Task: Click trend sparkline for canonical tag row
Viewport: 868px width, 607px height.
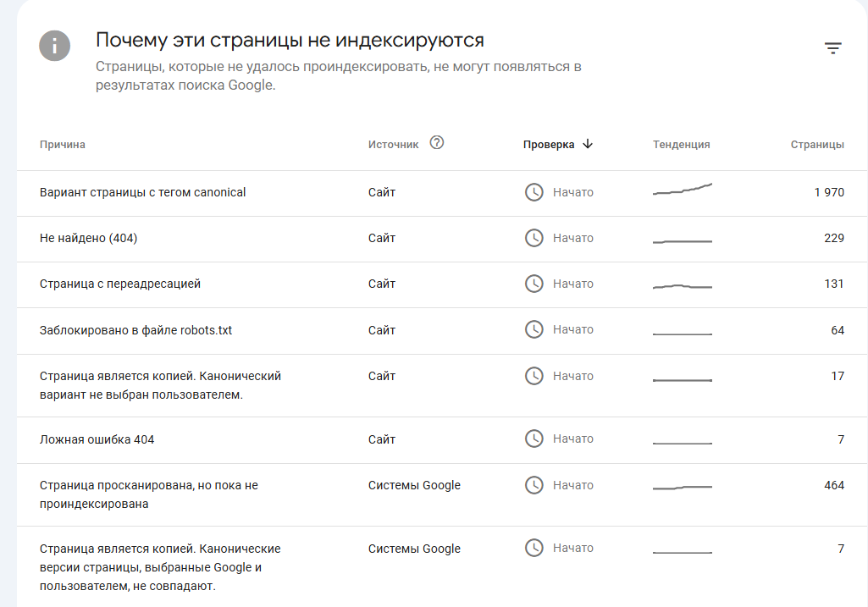Action: coord(683,189)
